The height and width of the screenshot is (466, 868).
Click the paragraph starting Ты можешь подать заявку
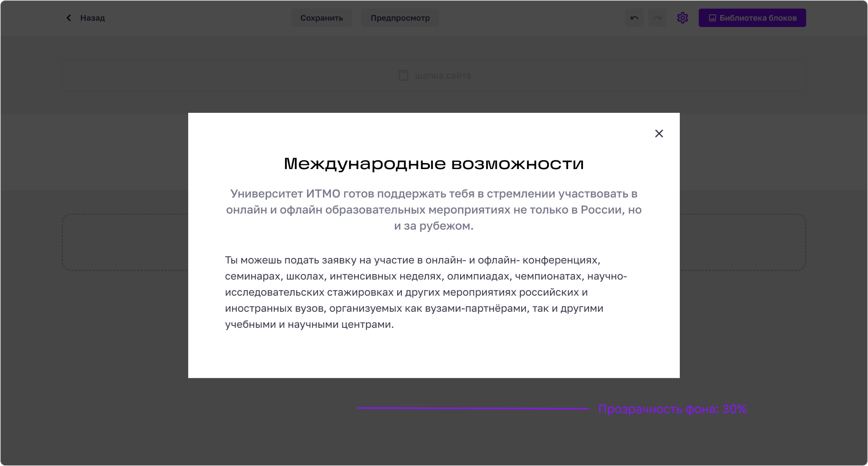pyautogui.click(x=426, y=292)
